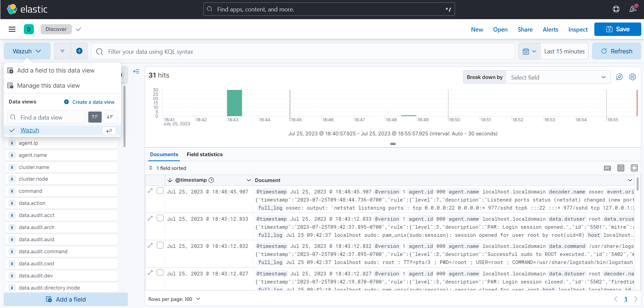Screen dimensions: 644x308
Task: Click the edit visualization icon near breakdown
Action: coord(619,77)
